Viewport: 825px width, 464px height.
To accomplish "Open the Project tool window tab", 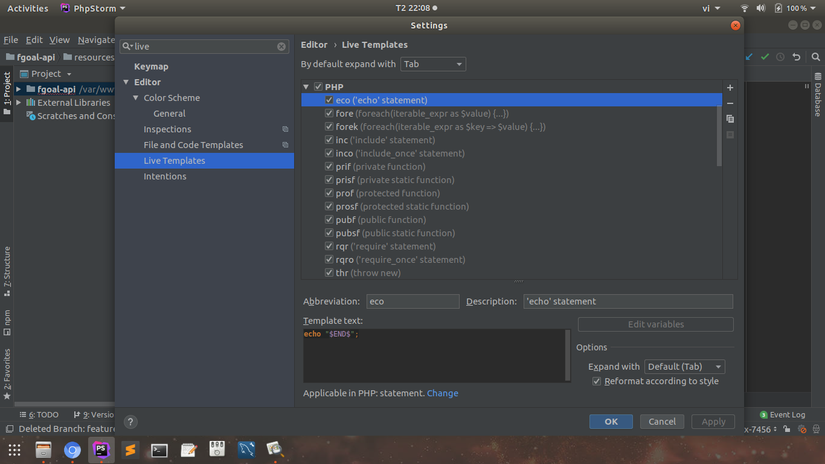I will [6, 94].
